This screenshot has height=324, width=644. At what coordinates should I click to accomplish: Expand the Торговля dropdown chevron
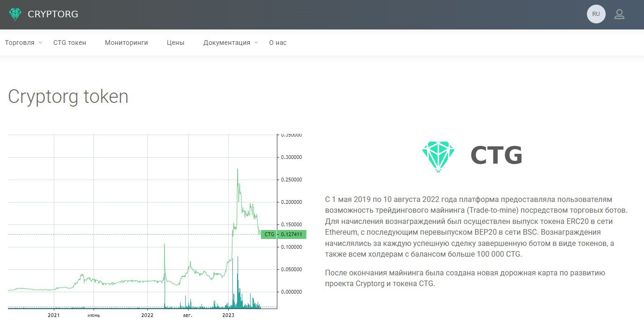(x=40, y=43)
